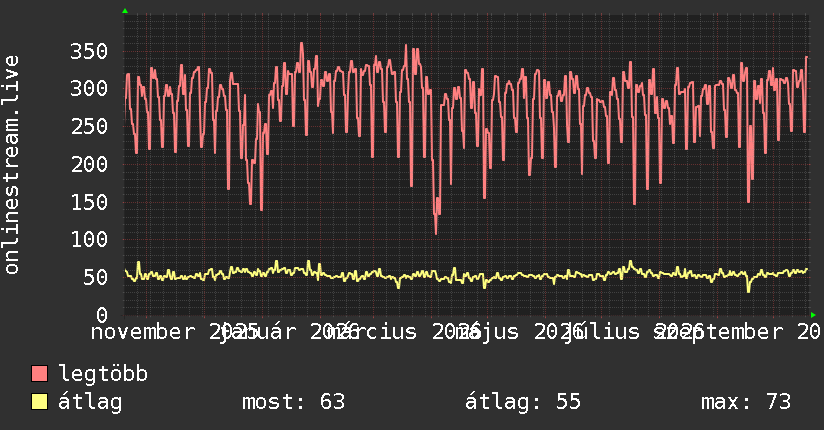Click the red legtöbb legend swatch
Viewport: 824px width, 430px height.
pyautogui.click(x=39, y=374)
